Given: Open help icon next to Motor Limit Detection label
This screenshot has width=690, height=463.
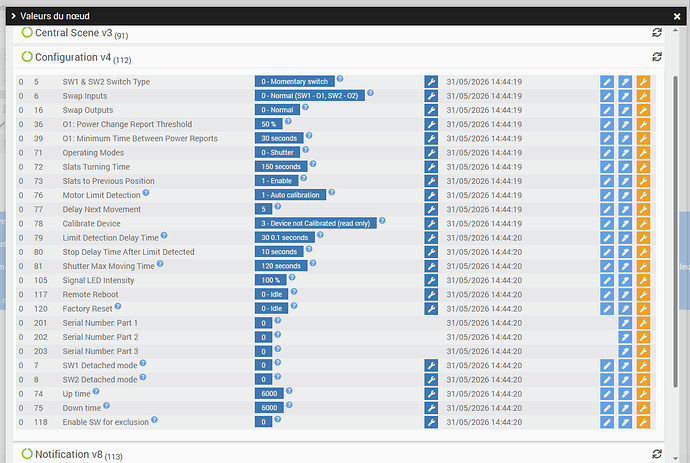Looking at the screenshot, I should (x=146, y=192).
